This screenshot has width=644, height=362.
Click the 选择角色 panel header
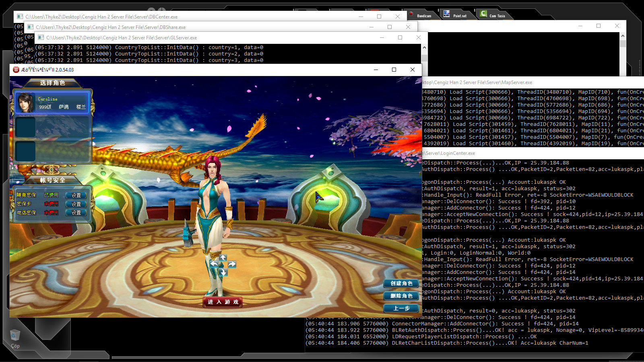pyautogui.click(x=52, y=83)
